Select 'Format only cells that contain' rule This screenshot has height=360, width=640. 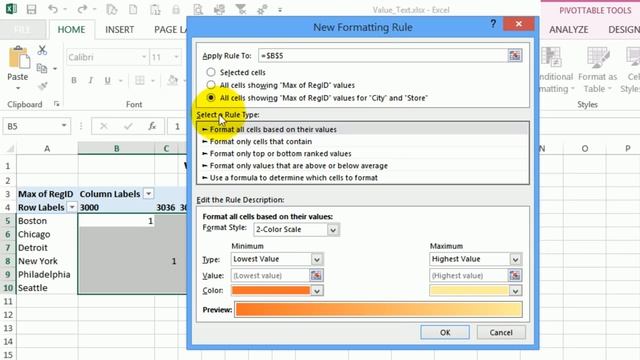(x=362, y=142)
